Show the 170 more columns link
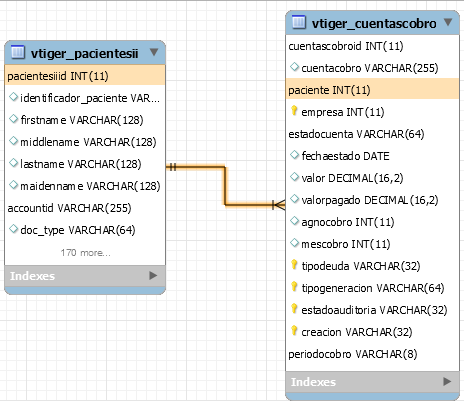The image size is (464, 401). point(85,253)
